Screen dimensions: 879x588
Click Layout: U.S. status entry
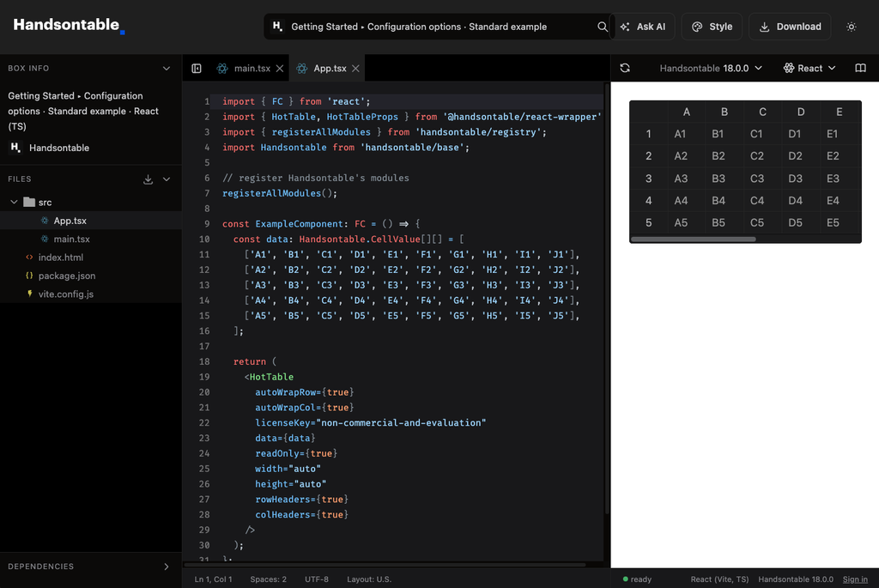click(369, 579)
